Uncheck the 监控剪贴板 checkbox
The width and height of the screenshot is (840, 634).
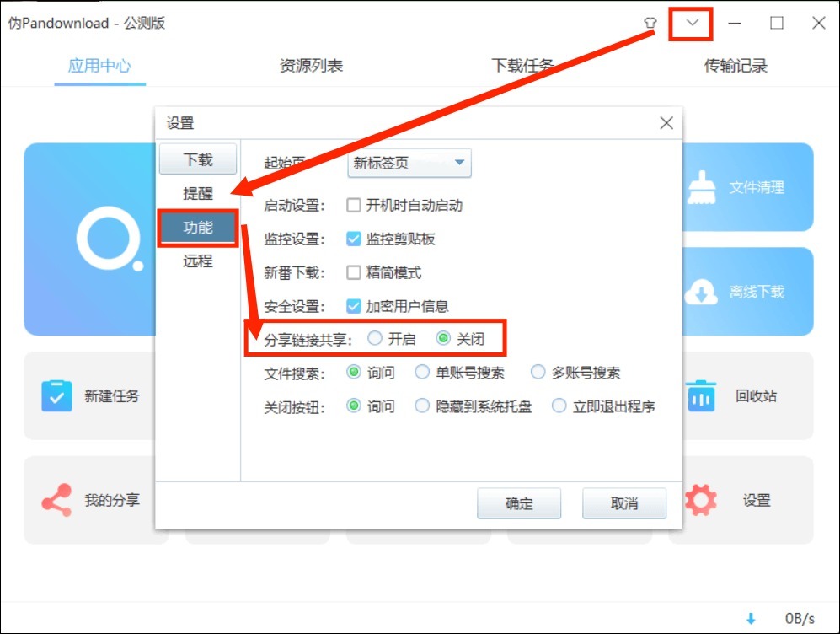click(354, 239)
